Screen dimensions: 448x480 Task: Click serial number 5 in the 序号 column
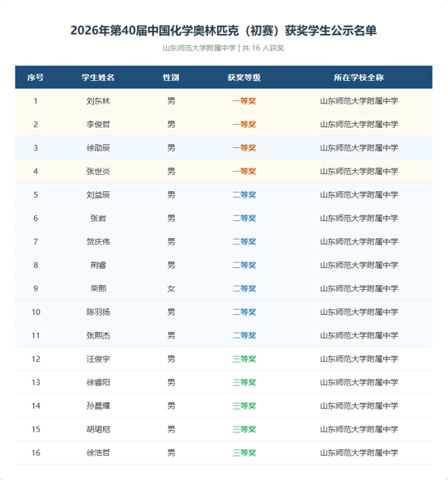tap(36, 195)
